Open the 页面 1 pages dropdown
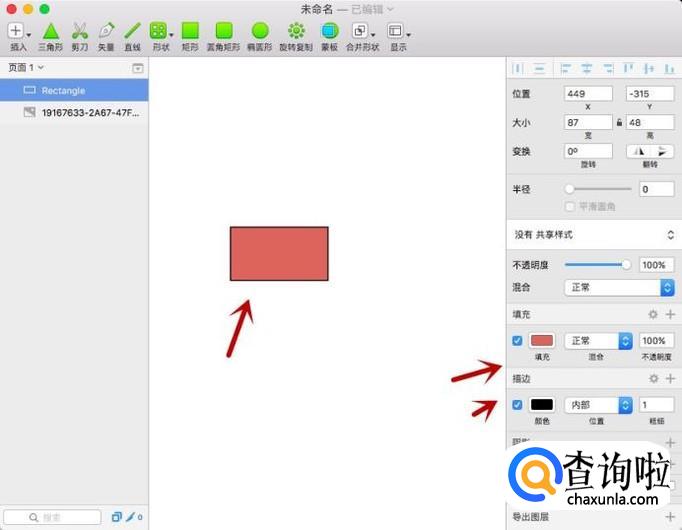Viewport: 682px width, 530px height. [x=26, y=67]
